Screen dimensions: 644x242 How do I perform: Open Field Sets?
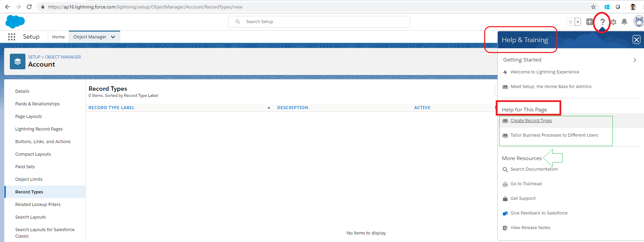click(25, 167)
